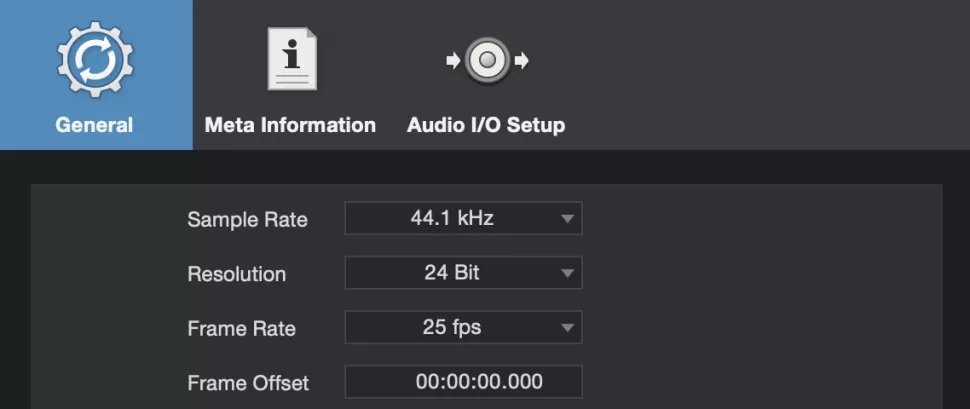Click the Audio I/O Setup speaker icon
Image resolution: width=970 pixels, height=409 pixels.
click(487, 60)
